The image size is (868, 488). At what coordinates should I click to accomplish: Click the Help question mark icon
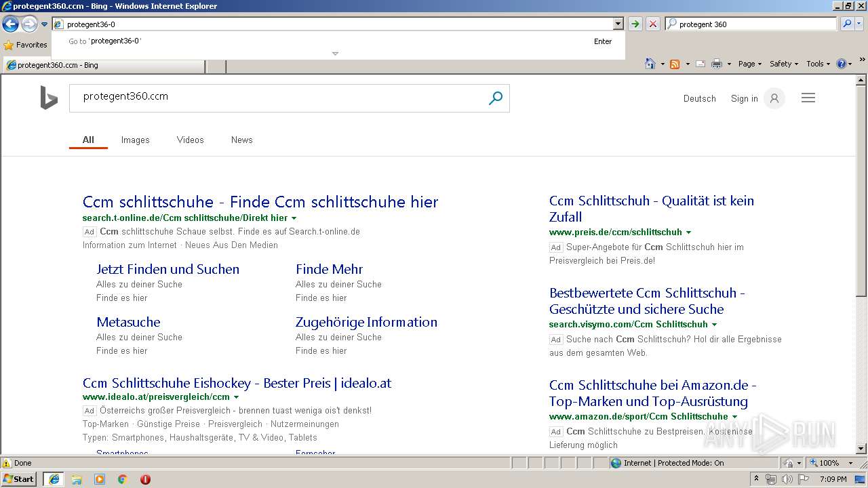[x=842, y=64]
